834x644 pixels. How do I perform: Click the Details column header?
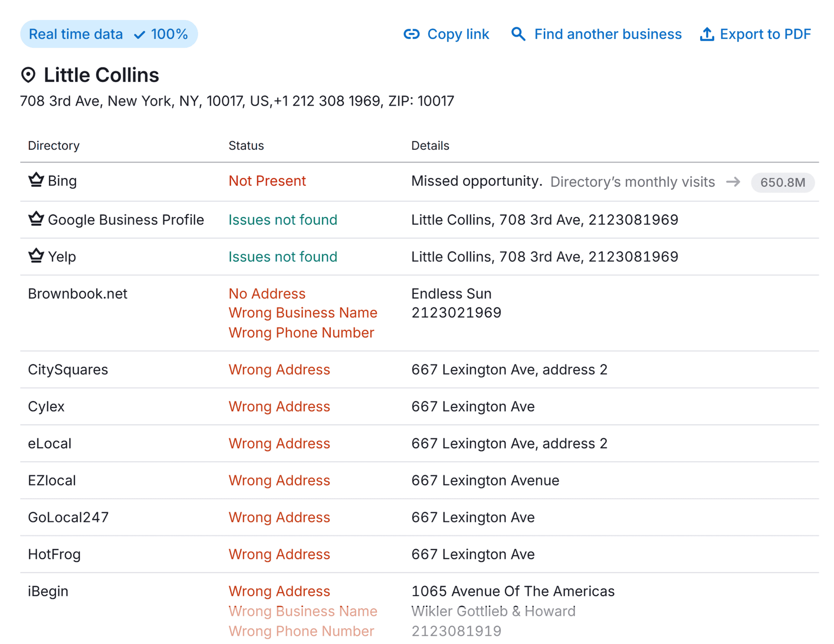(430, 146)
